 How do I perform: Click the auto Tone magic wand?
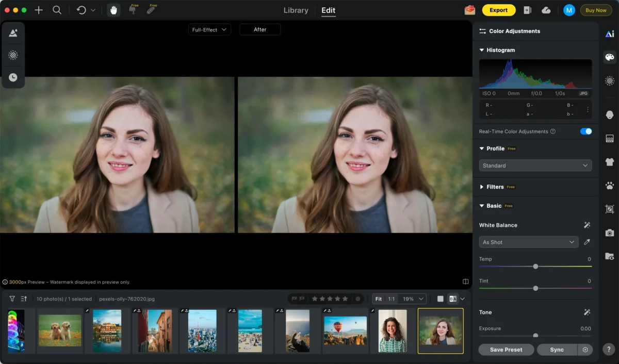click(x=587, y=312)
